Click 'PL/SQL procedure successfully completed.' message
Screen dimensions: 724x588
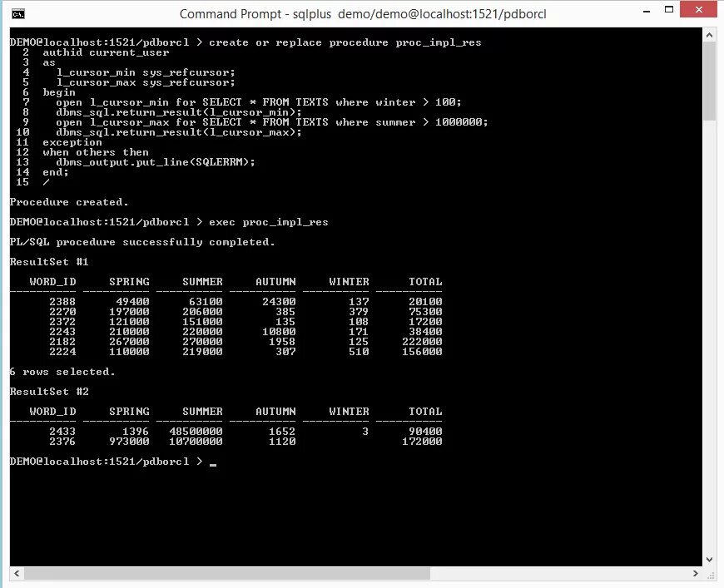(142, 242)
